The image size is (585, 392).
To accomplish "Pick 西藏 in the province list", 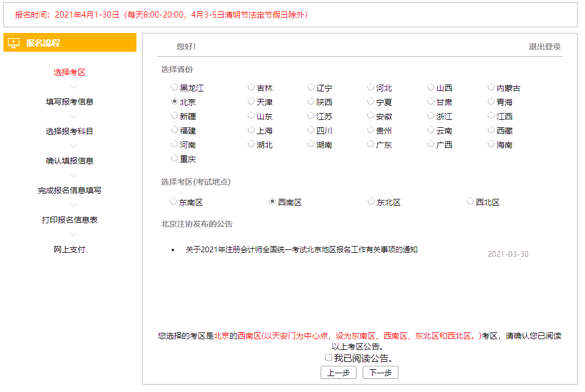I will pos(491,130).
